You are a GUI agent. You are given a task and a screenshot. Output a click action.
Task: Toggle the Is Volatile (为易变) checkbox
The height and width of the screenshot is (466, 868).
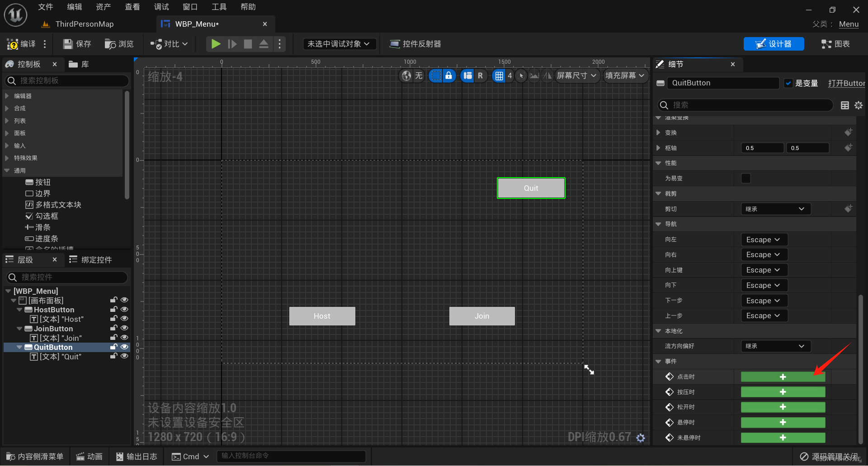(x=746, y=178)
